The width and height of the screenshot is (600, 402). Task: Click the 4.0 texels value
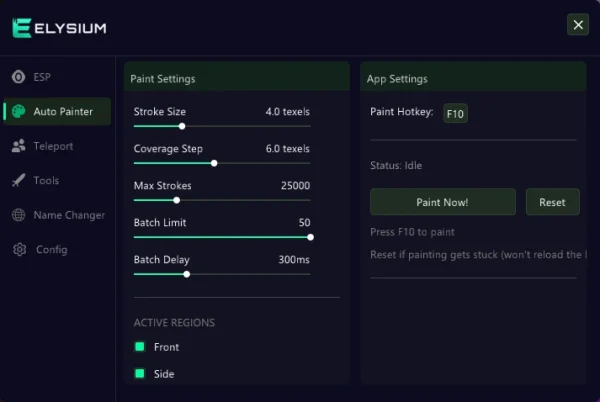coord(287,112)
